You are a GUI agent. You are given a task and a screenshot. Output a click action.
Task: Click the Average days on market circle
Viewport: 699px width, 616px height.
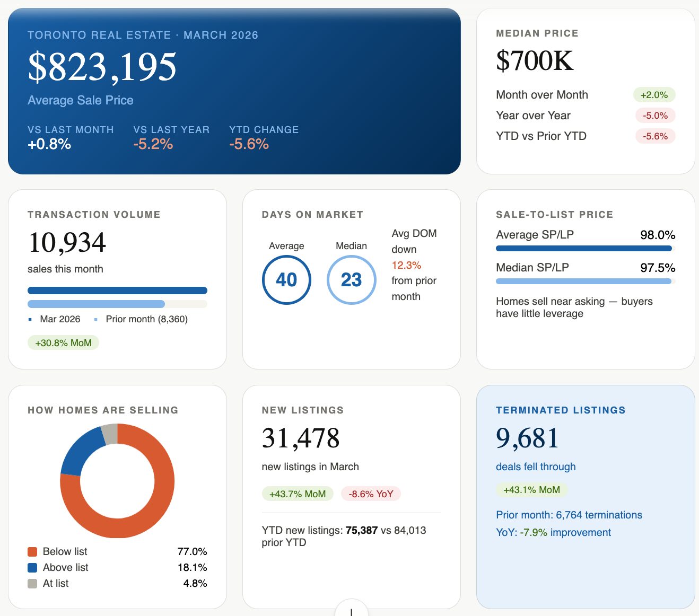pos(286,280)
